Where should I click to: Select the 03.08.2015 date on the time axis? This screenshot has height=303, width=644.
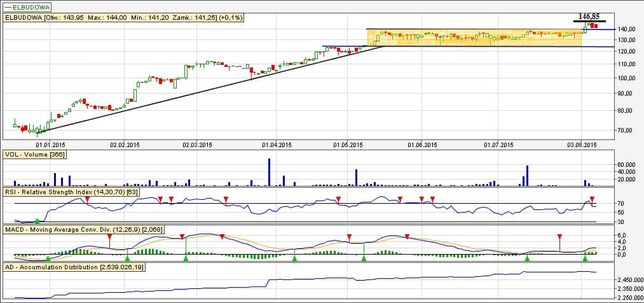(582, 144)
